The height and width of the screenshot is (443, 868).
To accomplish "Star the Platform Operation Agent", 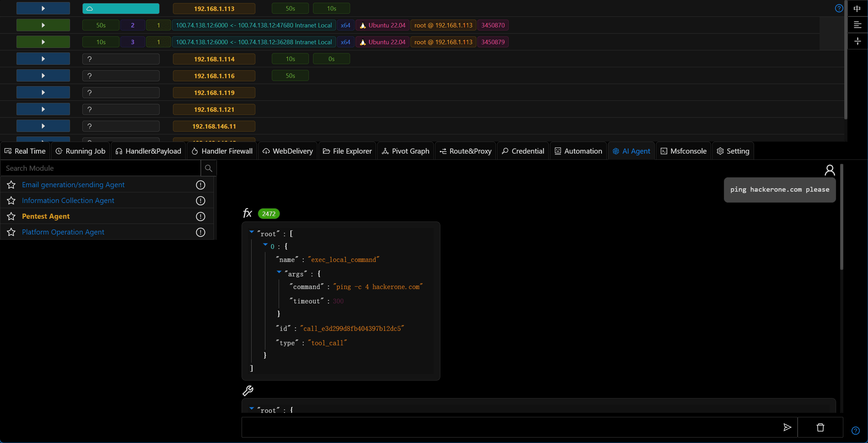I will (x=11, y=232).
